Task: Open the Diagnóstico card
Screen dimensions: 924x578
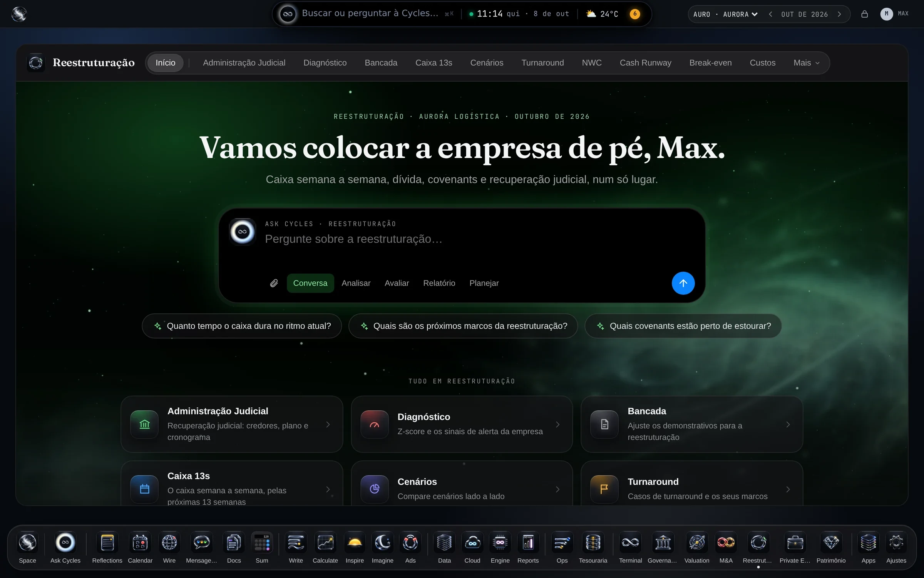Action: [462, 424]
